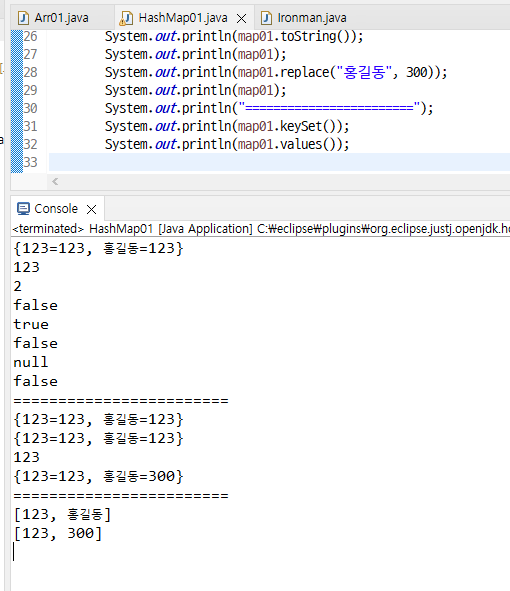Place cursor in empty highlighted line 33
Viewport: 510px width, 591px height.
click(279, 162)
